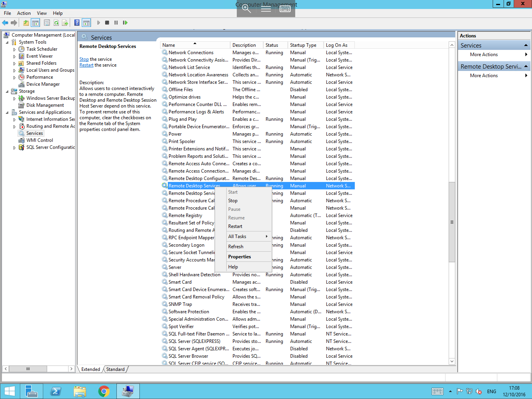This screenshot has height=399, width=532.
Task: Expand Shared Folders tree node
Action: click(x=14, y=63)
